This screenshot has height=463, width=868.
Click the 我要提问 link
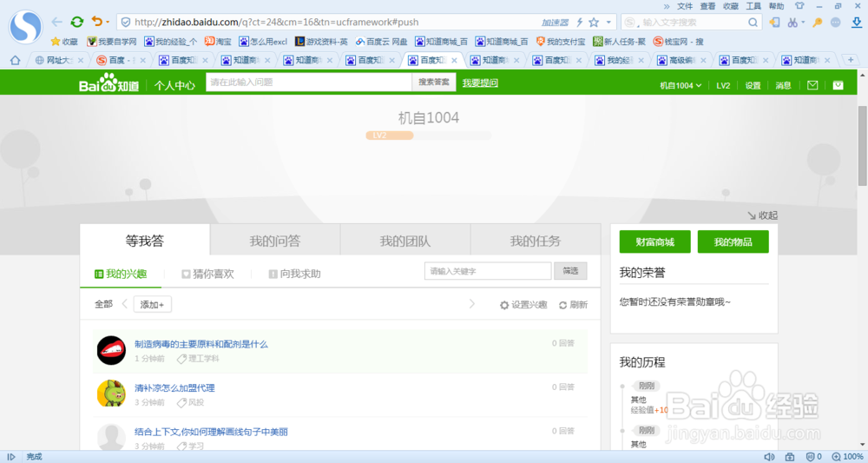(480, 83)
